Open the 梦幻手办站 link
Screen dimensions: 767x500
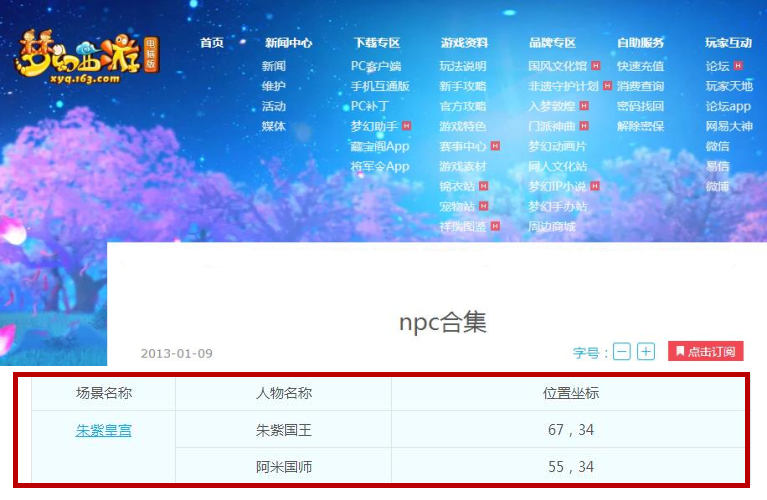tap(557, 206)
